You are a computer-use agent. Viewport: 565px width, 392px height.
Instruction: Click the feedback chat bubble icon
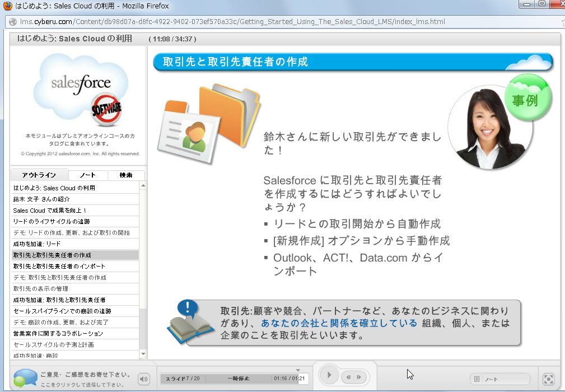pyautogui.click(x=25, y=378)
